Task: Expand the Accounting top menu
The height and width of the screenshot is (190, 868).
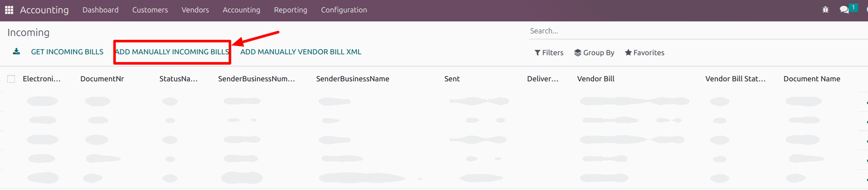Action: [x=241, y=10]
